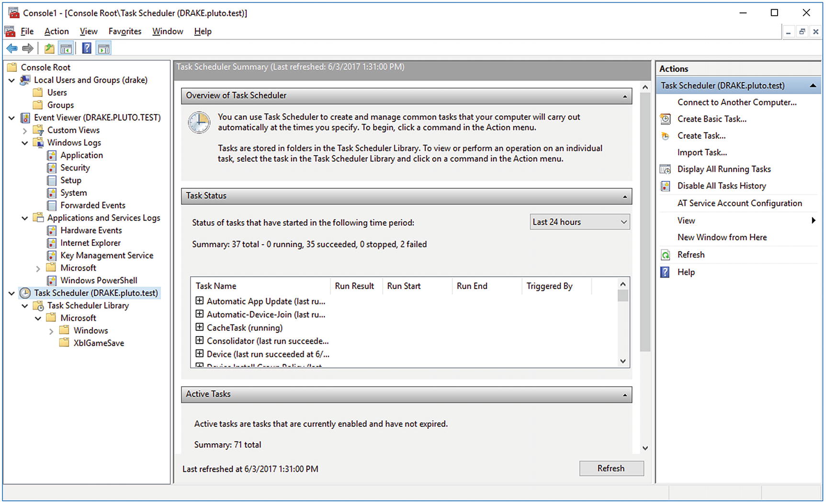Click the Internet Explorer log icon
The width and height of the screenshot is (826, 504).
[x=52, y=243]
